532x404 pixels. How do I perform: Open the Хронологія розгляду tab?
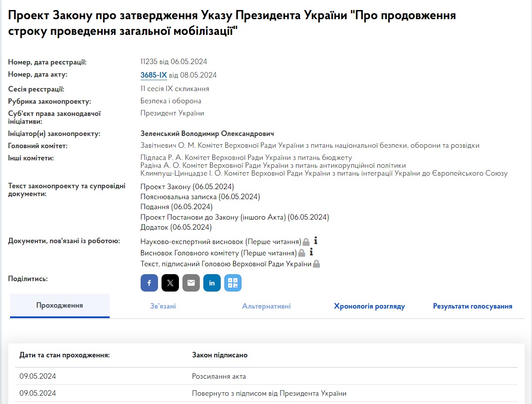[x=369, y=306]
